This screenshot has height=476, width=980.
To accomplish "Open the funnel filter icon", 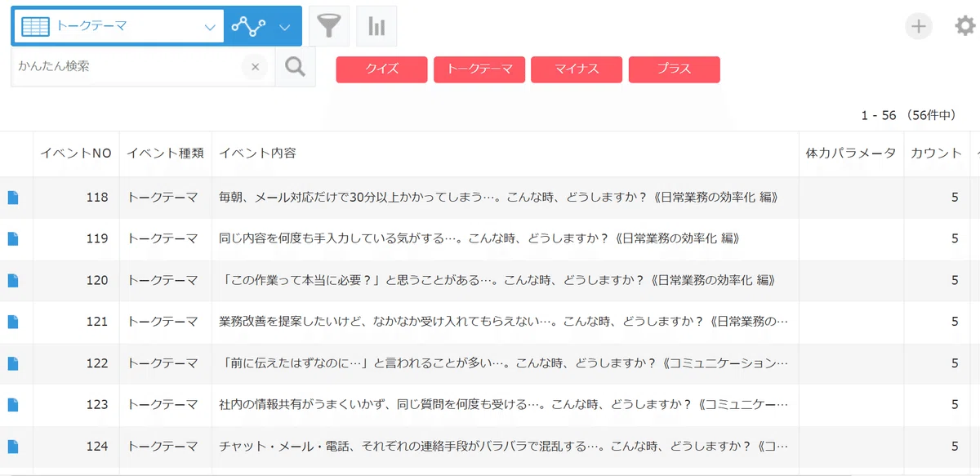I will [329, 26].
